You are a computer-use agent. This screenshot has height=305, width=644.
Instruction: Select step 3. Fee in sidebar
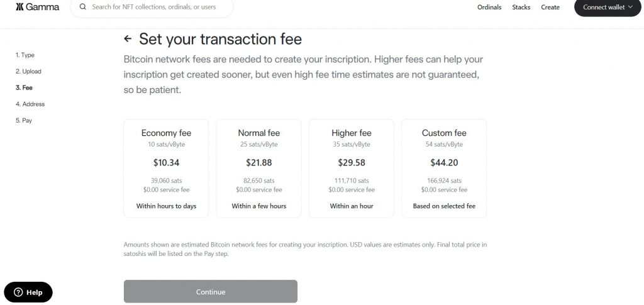[24, 88]
